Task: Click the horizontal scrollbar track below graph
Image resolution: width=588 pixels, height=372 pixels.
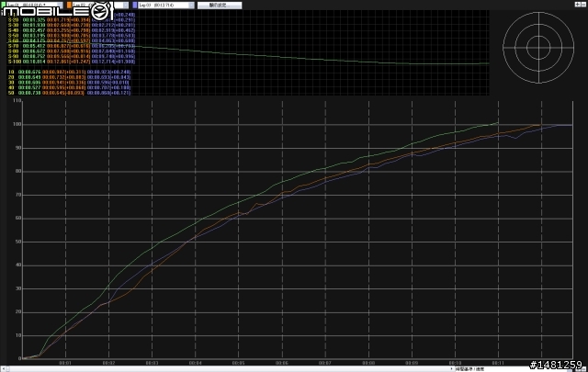Action: pyautogui.click(x=227, y=369)
